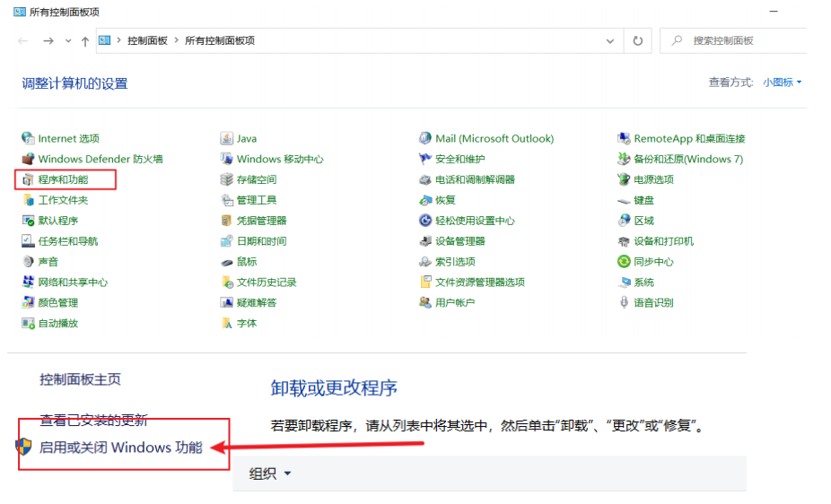Click the Windows shield icon
The height and width of the screenshot is (504, 831).
(x=23, y=447)
